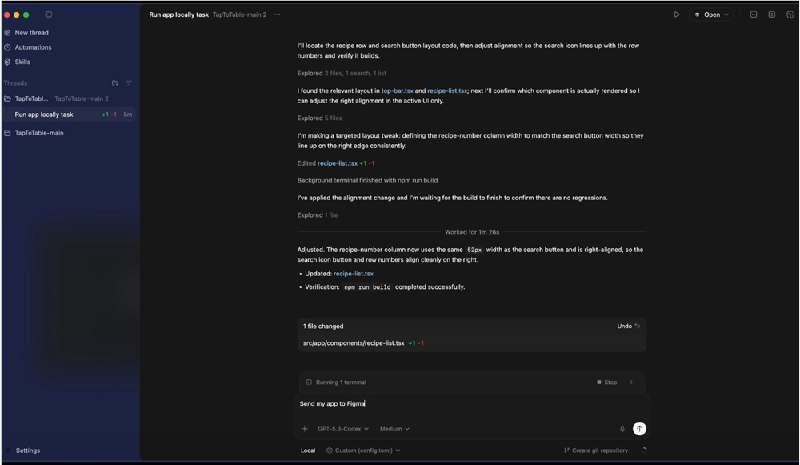Open recipe-list.tsx link in the 'Updated' bullet

click(x=354, y=274)
